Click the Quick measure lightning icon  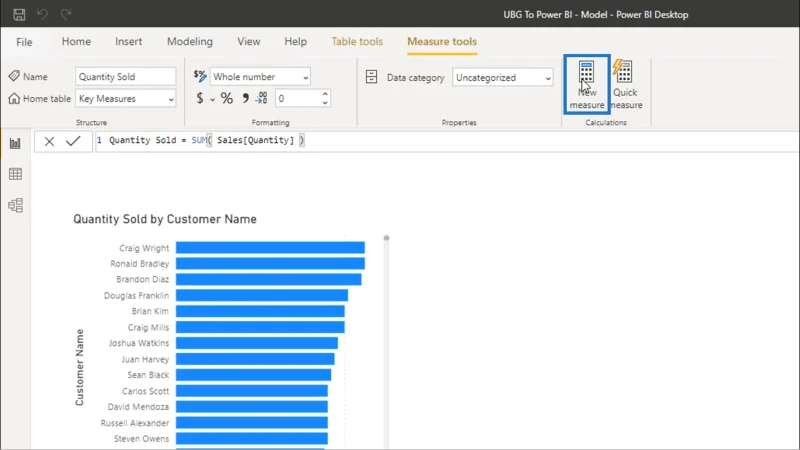point(623,71)
